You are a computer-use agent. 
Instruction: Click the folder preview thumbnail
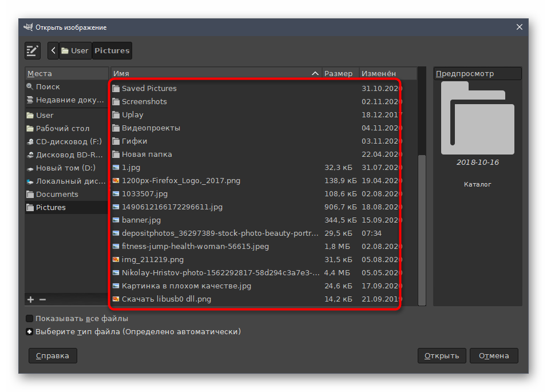pos(478,118)
